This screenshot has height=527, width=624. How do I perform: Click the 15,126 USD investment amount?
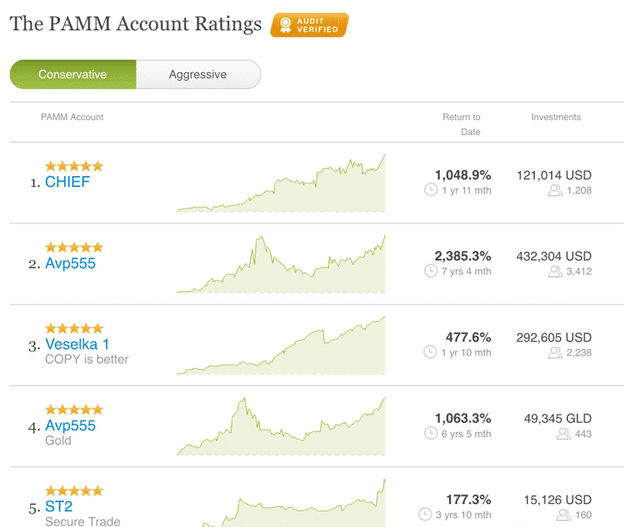[558, 500]
